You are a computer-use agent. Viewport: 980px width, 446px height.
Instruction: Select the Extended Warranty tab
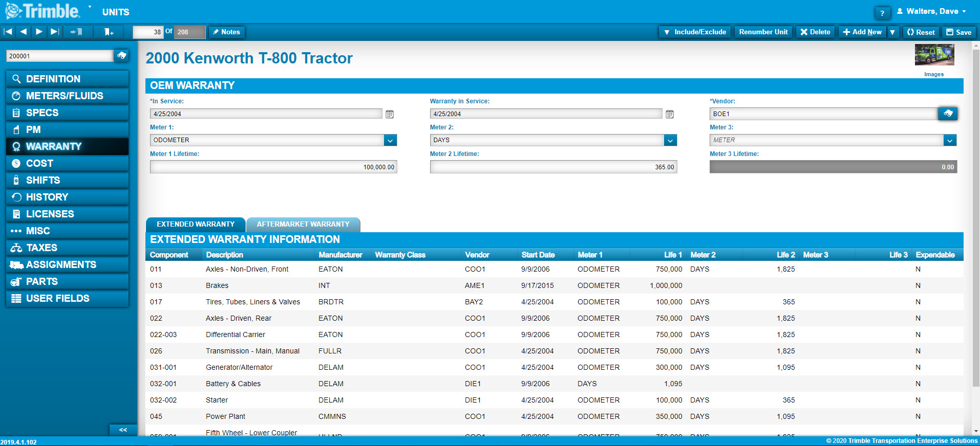coord(196,225)
